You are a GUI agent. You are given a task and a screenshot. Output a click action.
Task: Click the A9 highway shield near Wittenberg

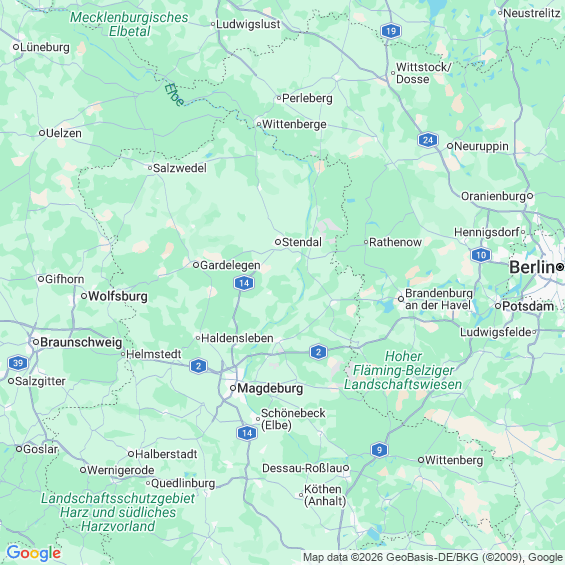point(379,450)
